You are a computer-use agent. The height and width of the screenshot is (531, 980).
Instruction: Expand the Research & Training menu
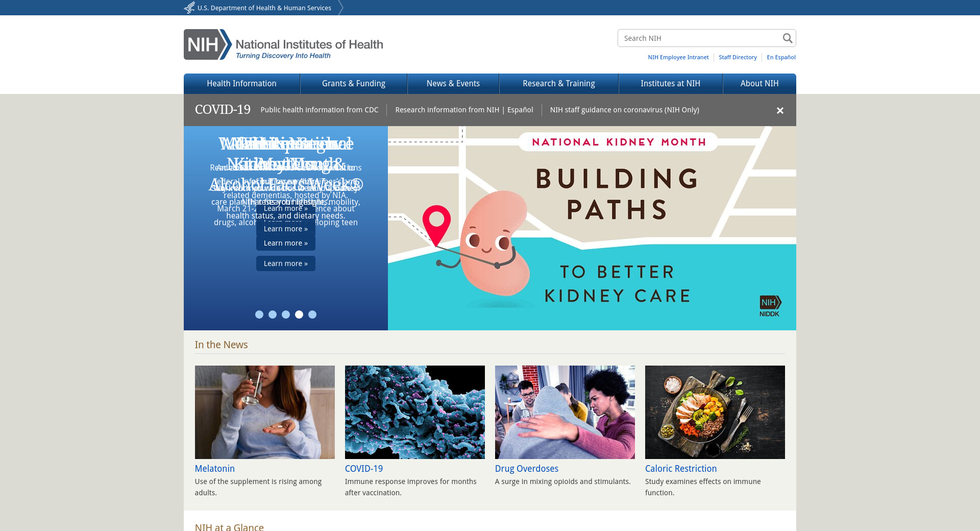558,84
